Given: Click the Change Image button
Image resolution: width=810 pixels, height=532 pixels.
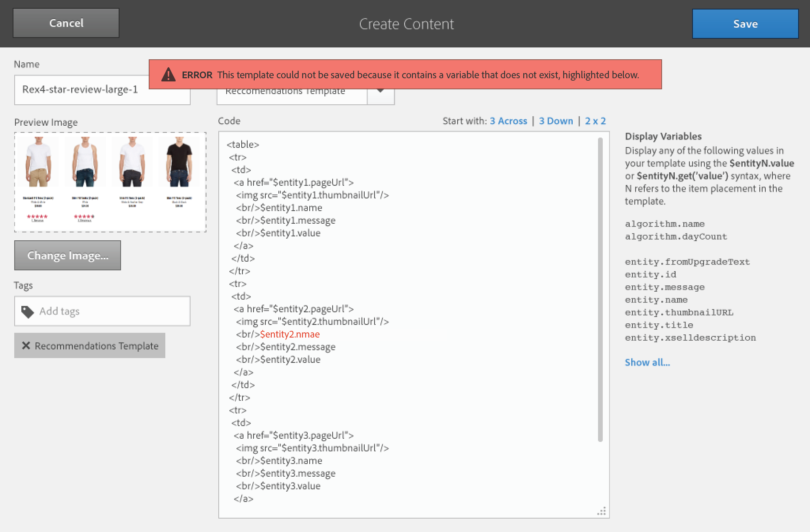Looking at the screenshot, I should 68,256.
